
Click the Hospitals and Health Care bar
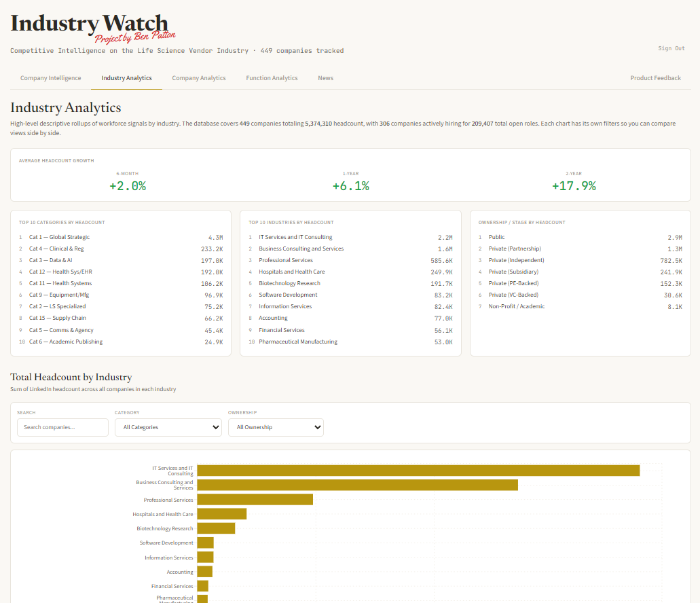coord(222,514)
